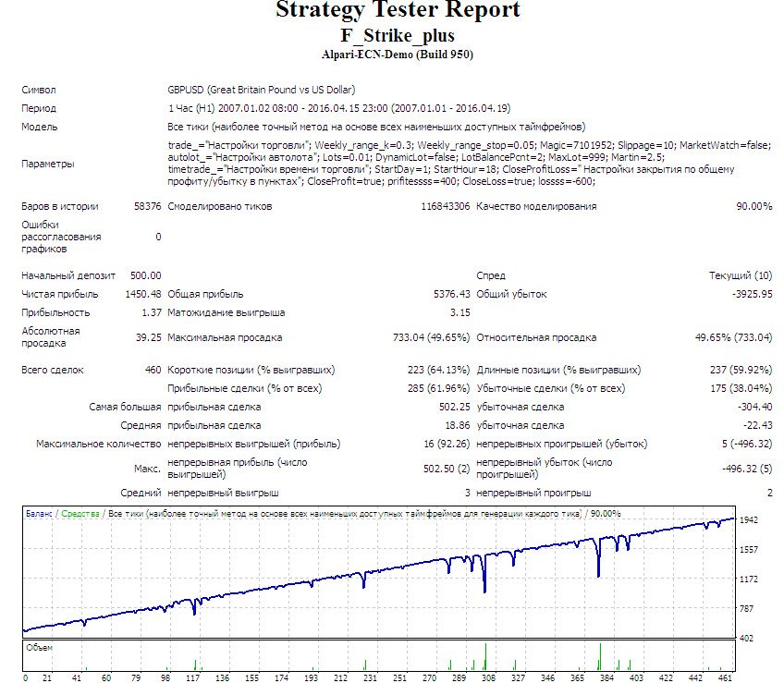Click the 'Strategy Tester Report' heading
The image size is (784, 683).
coord(398,10)
